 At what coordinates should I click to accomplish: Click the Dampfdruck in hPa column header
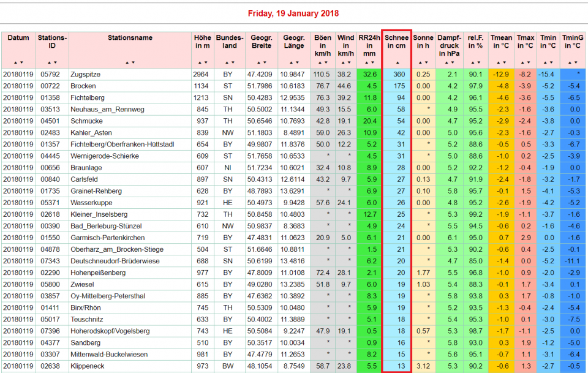pos(449,45)
